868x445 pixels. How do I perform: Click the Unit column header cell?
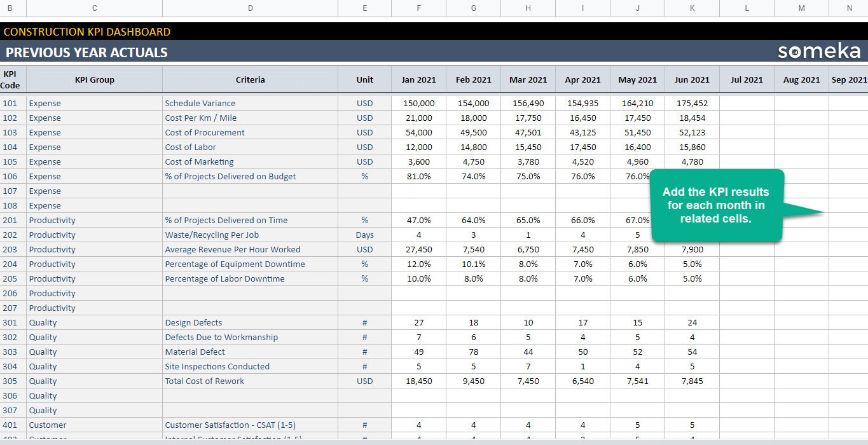tap(364, 79)
